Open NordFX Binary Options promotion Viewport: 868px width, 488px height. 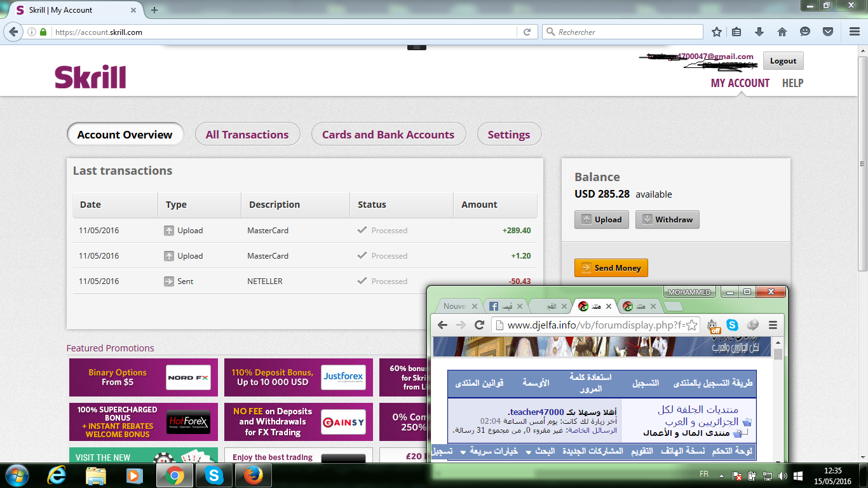coord(144,377)
